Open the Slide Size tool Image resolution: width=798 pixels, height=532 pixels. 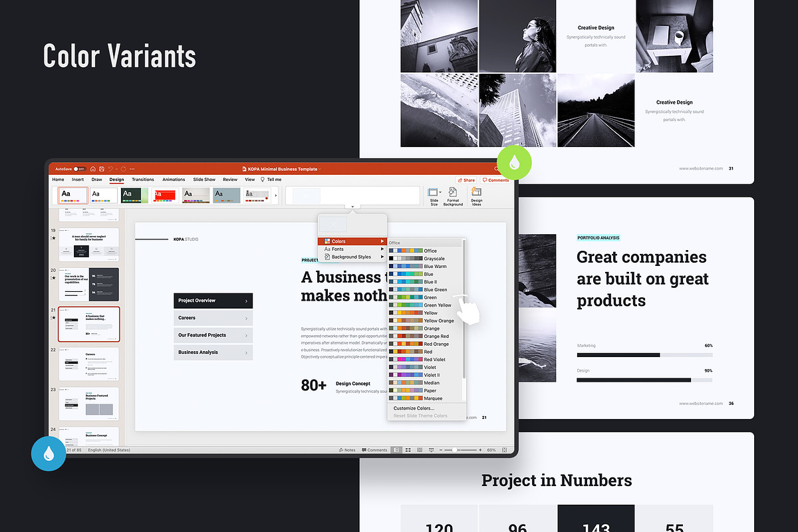tap(434, 196)
